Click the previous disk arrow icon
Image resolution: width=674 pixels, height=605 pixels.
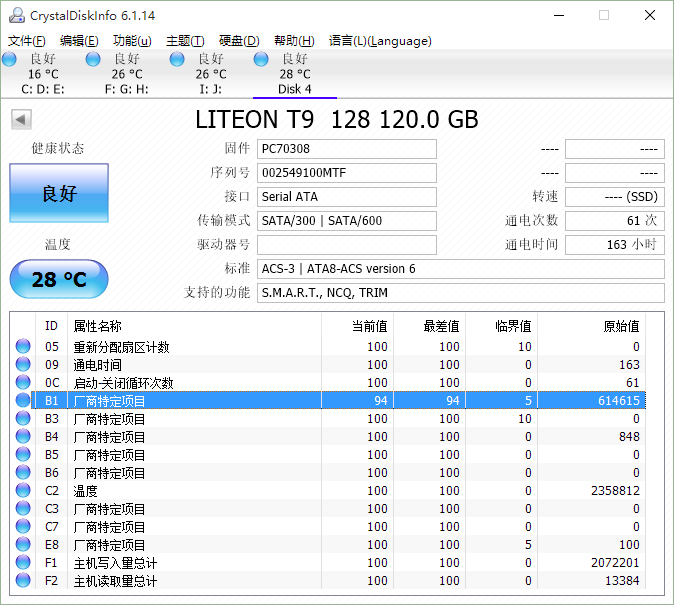point(20,120)
